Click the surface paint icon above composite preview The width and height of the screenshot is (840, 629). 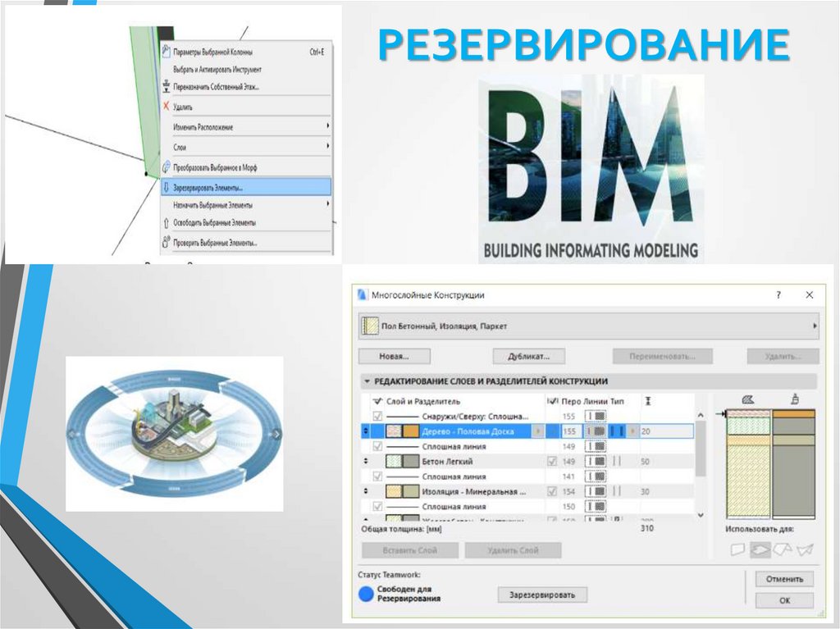(794, 399)
